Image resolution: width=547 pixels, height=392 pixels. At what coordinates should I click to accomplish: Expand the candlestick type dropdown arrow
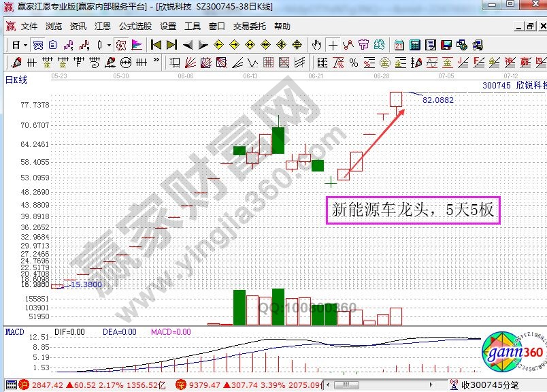109,45
